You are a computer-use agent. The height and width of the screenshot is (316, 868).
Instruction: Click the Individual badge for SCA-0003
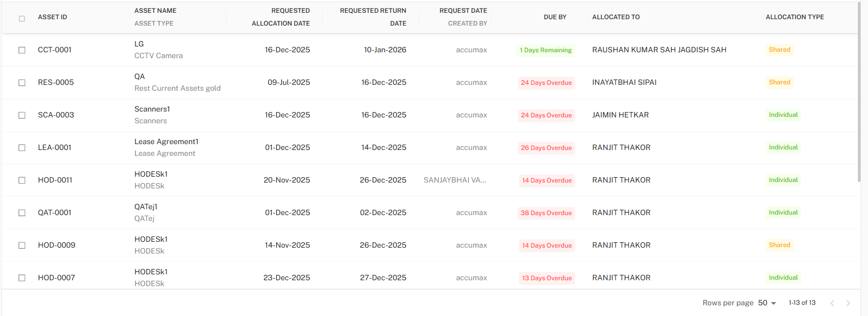[x=783, y=115]
